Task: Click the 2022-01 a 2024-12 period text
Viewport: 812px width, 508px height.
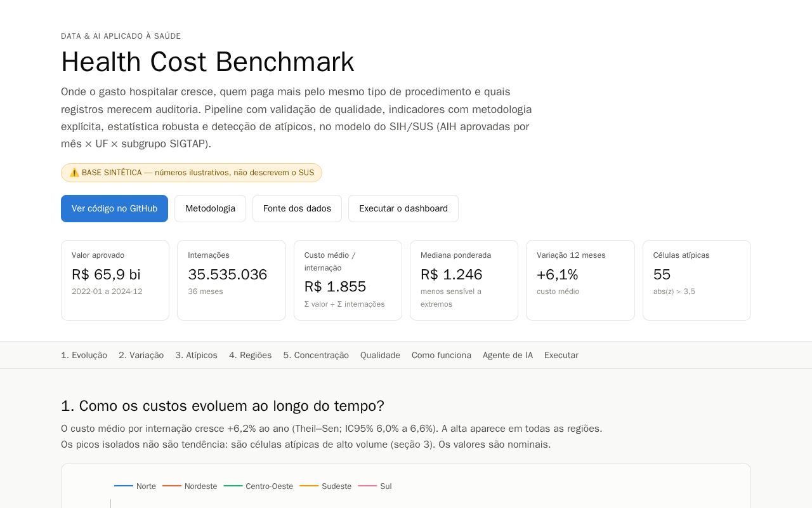Action: tap(107, 291)
